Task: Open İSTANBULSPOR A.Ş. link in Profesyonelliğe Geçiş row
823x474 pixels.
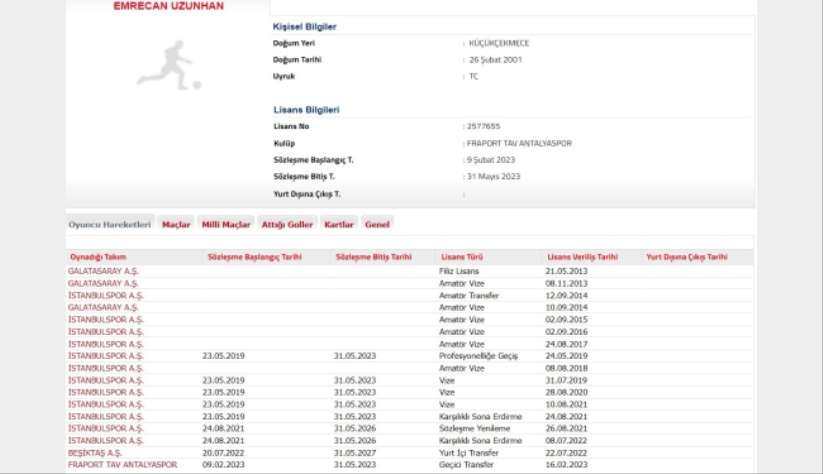Action: [x=105, y=355]
